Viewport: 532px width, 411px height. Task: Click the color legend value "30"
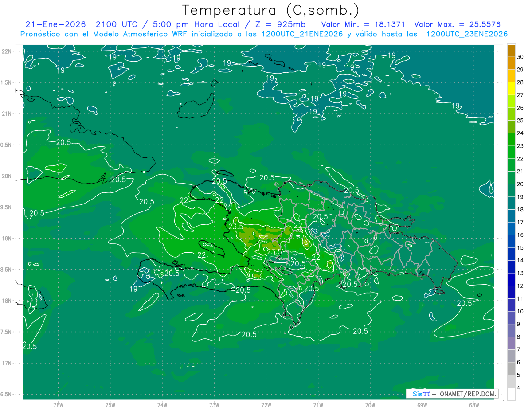[x=521, y=56]
